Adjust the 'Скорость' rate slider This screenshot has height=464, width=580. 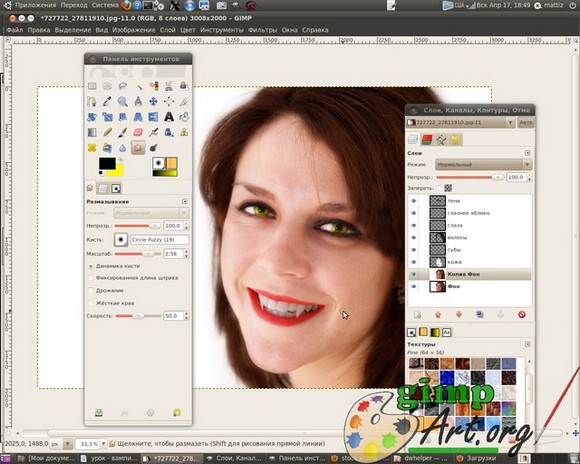click(x=138, y=316)
